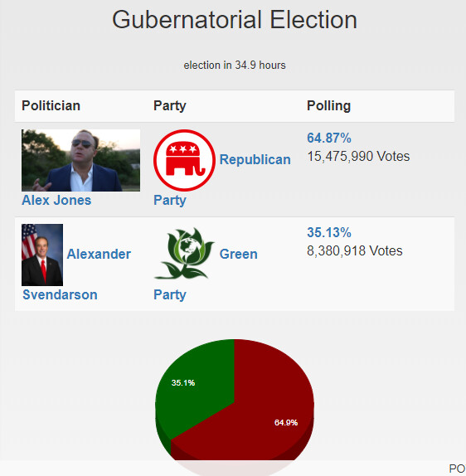Click the 35.13% polling figure
Screen dimensions: 466x476
tap(329, 232)
